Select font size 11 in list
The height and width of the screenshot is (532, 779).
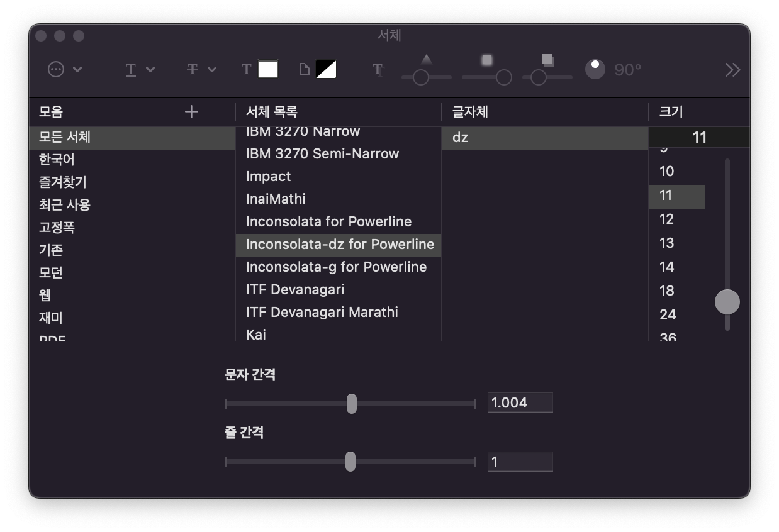point(676,196)
